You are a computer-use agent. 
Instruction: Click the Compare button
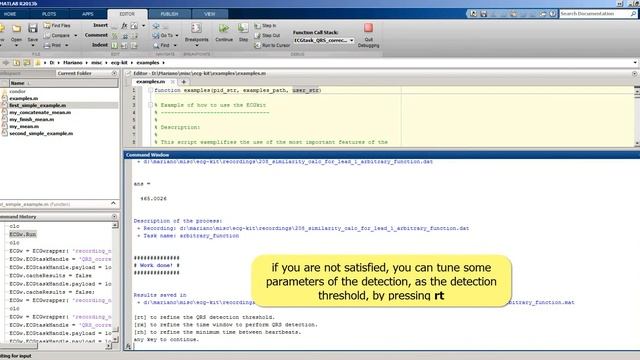(57, 36)
